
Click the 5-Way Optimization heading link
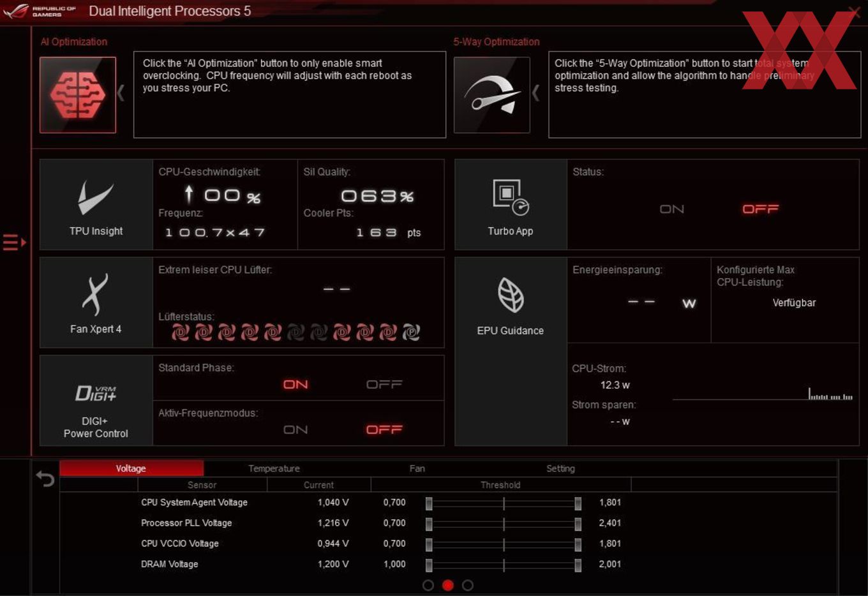click(x=497, y=41)
